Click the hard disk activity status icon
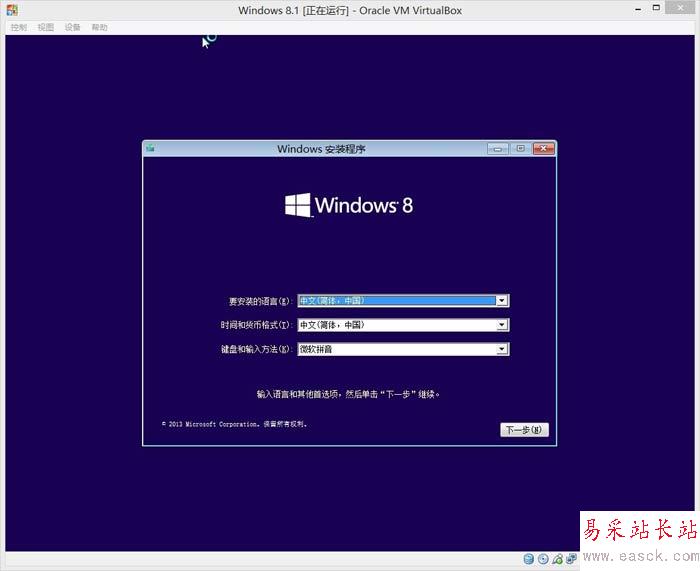The image size is (700, 571). coord(529,558)
